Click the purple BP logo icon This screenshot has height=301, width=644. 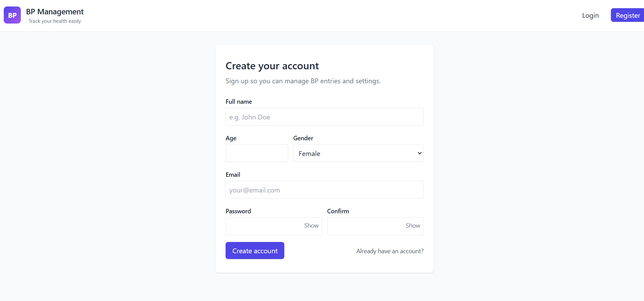click(12, 15)
